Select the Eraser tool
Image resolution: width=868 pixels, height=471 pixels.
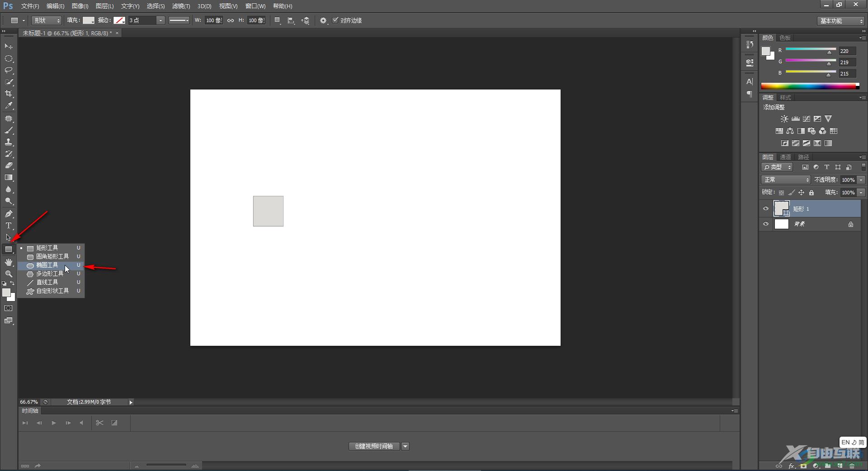tap(9, 166)
